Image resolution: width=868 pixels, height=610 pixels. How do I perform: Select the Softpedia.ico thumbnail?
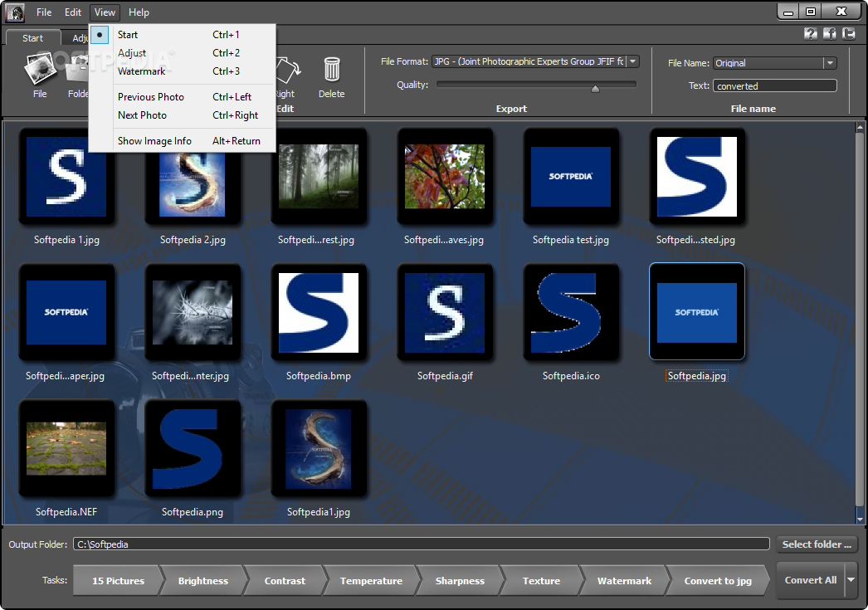coord(571,312)
